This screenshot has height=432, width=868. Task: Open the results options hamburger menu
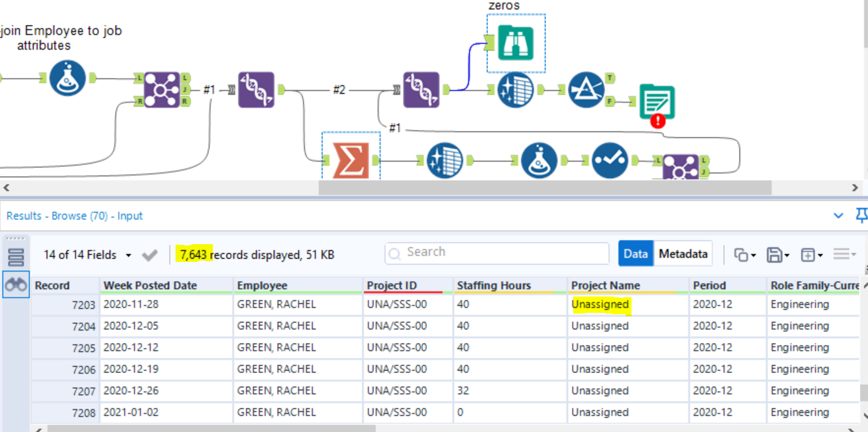coord(843,254)
